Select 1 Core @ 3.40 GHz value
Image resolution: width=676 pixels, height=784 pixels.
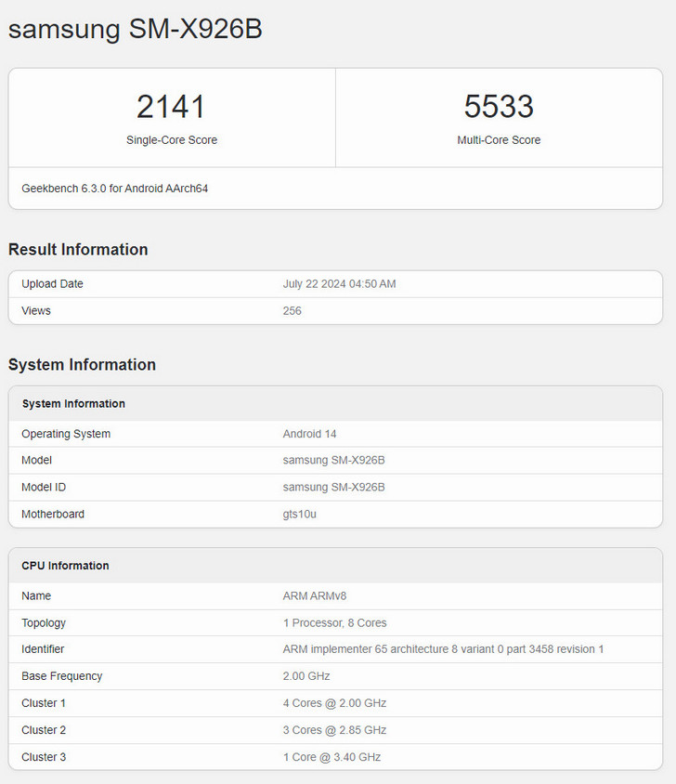coord(331,757)
